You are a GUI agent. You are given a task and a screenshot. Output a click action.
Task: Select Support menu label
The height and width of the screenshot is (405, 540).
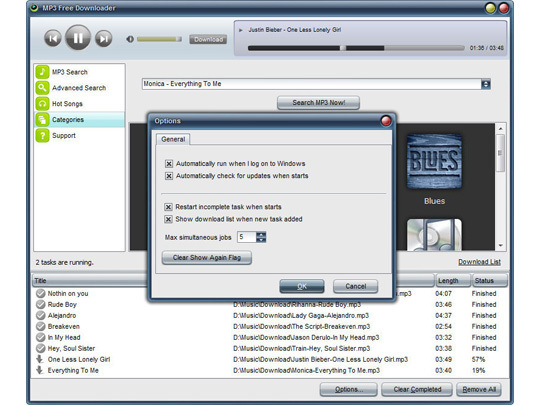coord(64,135)
